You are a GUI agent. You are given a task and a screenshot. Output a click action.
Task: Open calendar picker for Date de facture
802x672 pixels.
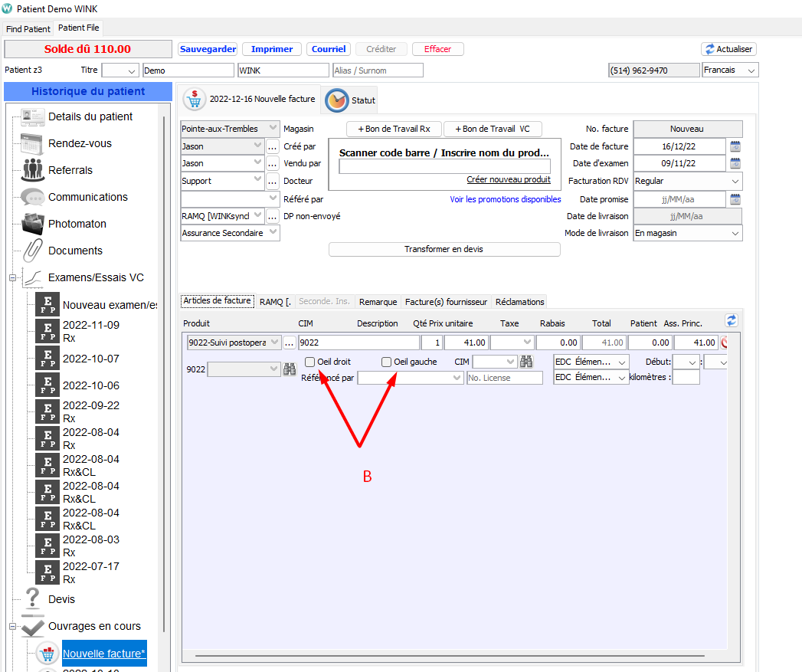tap(735, 146)
